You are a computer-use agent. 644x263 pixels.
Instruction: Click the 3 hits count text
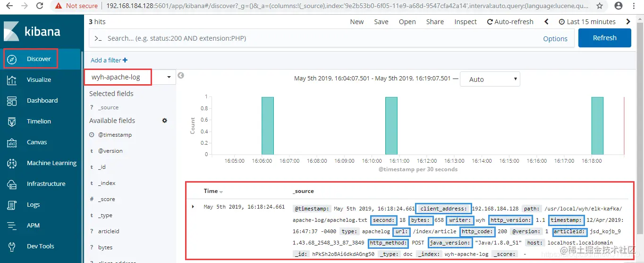[x=97, y=22]
